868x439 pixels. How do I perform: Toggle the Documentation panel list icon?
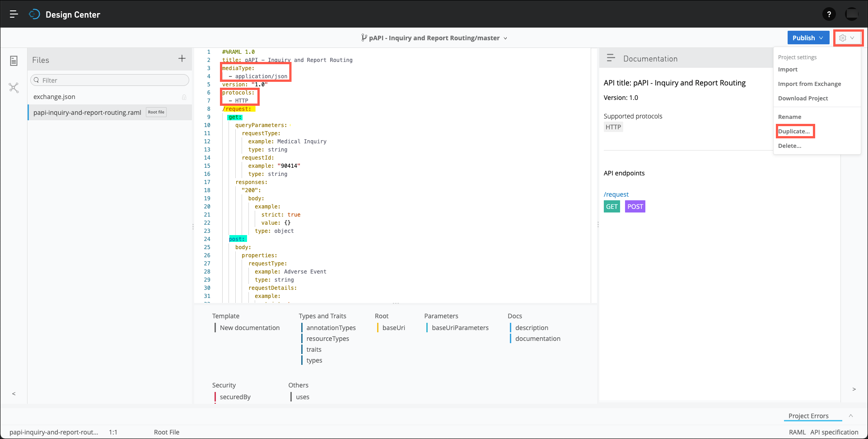tap(611, 58)
